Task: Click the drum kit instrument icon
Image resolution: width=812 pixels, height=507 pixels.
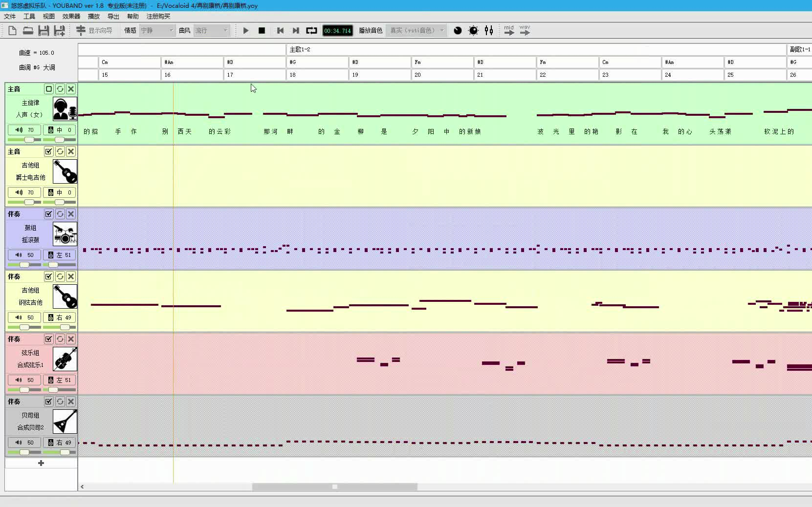Action: (65, 234)
